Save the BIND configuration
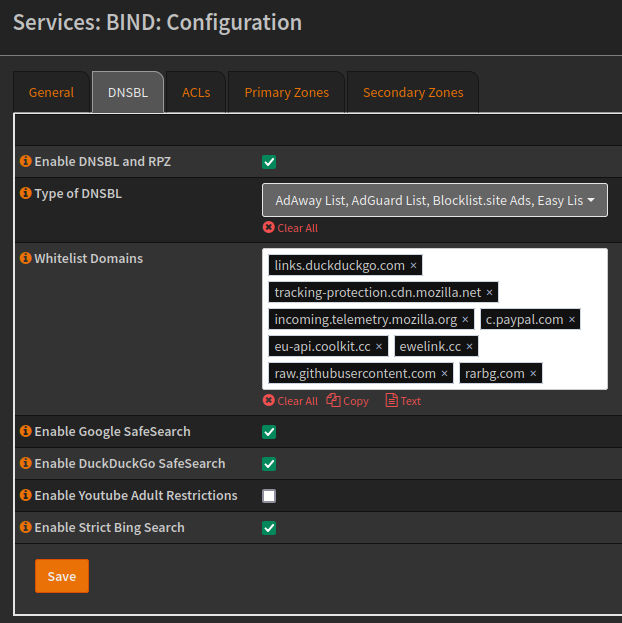622x623 pixels. click(x=62, y=576)
